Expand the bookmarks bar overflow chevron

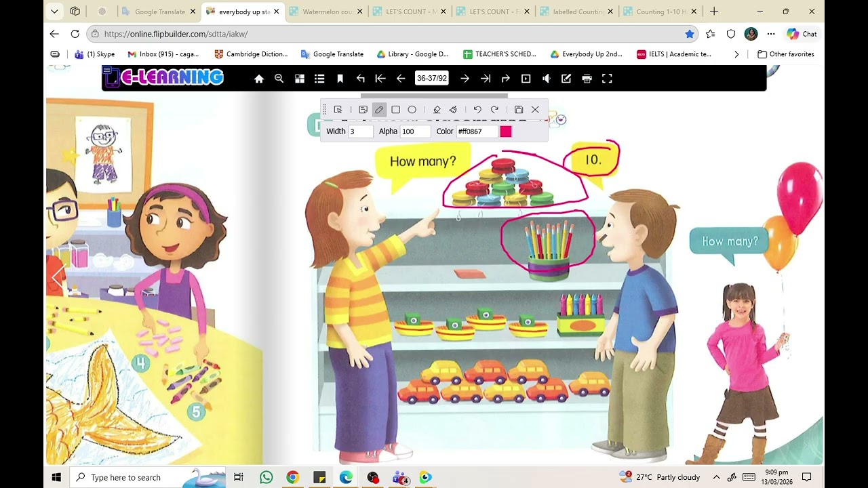pos(736,54)
